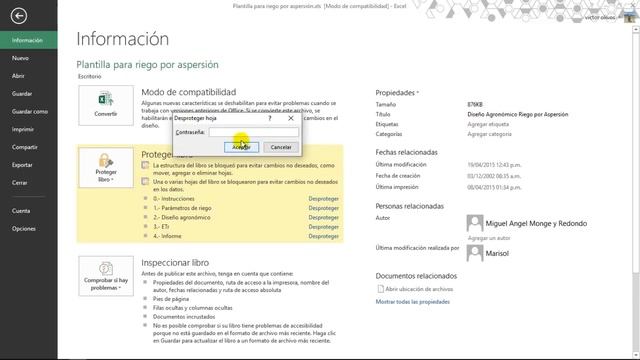Select Información in the sidebar
The width and height of the screenshot is (640, 360).
pos(29,40)
